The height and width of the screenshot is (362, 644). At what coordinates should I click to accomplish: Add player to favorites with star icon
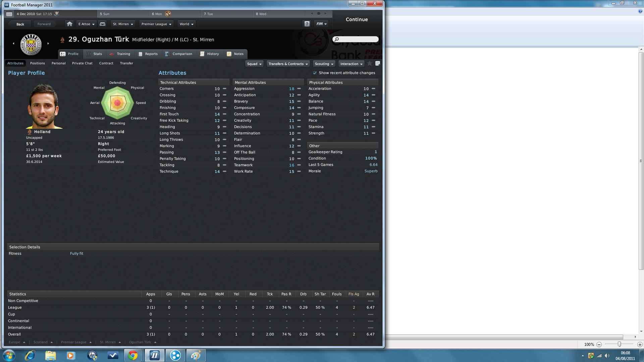(x=370, y=63)
